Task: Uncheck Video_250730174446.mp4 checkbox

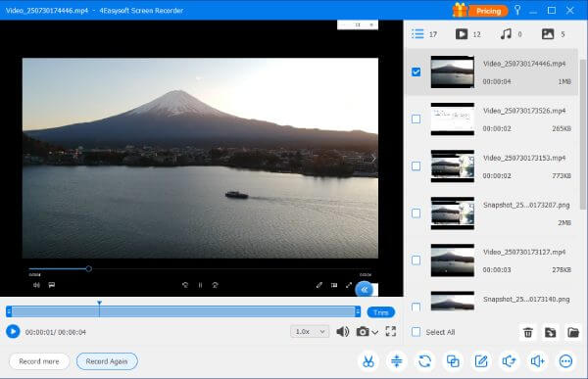Action: point(416,71)
